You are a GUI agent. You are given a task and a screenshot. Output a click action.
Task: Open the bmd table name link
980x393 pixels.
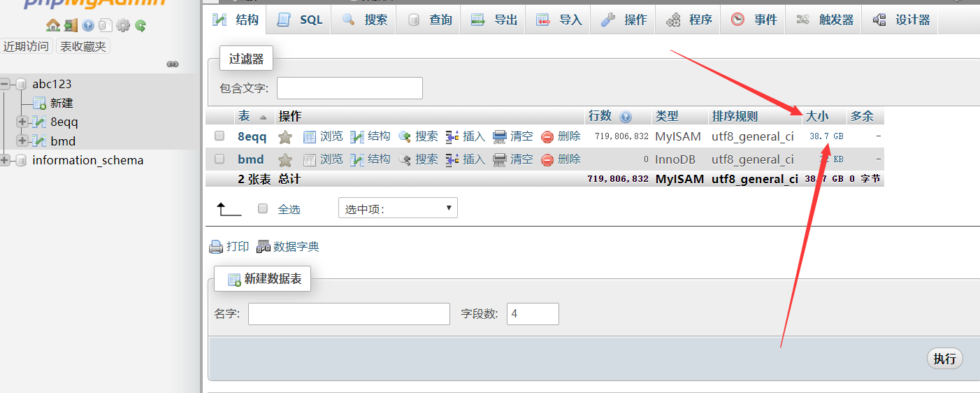251,159
